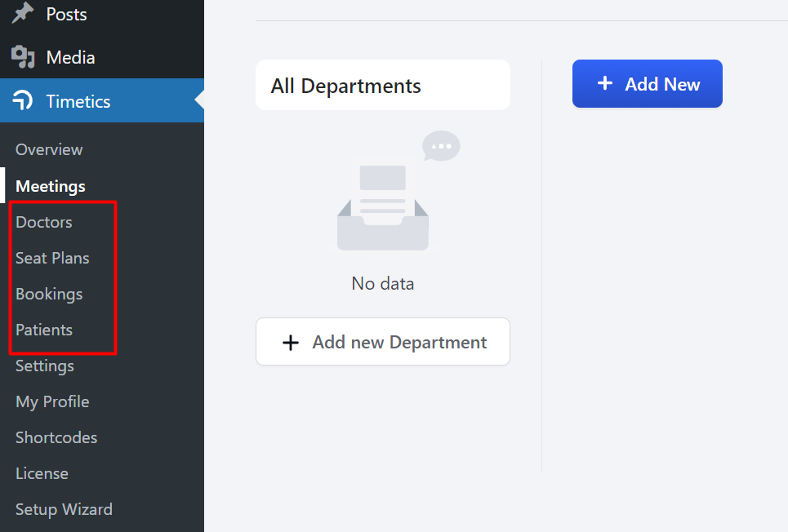Screen dimensions: 788x532
Task: Click the speech bubble icon above inbox
Action: (441, 146)
